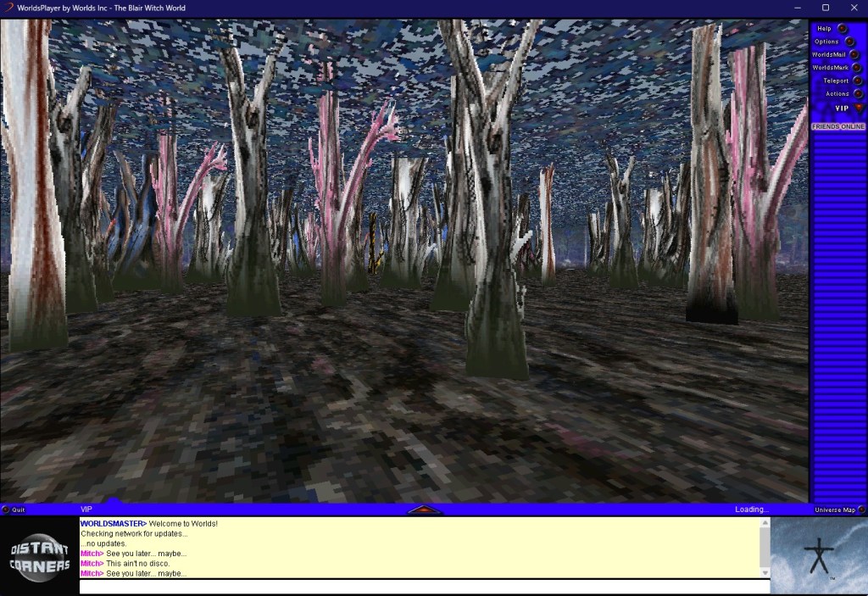Screen dimensions: 868x596
Task: Open the Universe Map button
Action: click(x=862, y=510)
